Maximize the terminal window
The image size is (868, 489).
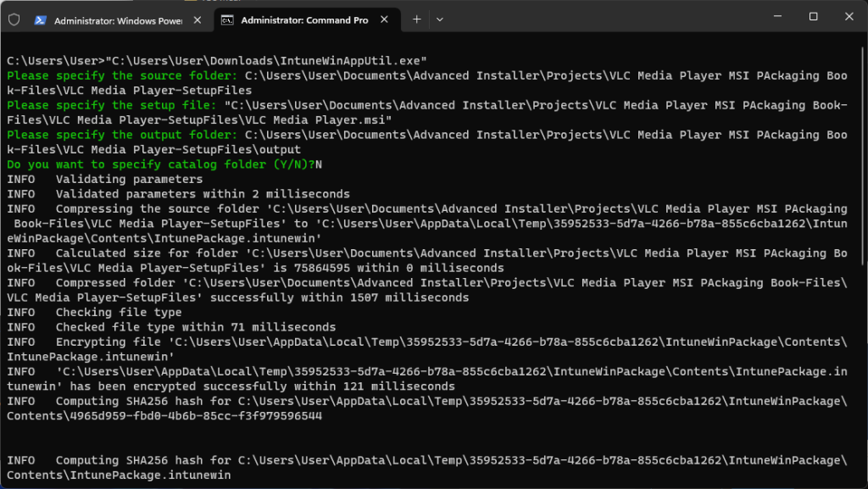click(813, 17)
